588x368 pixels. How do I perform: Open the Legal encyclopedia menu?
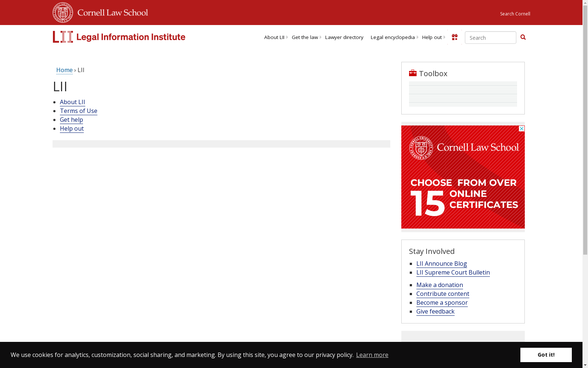[x=392, y=37]
